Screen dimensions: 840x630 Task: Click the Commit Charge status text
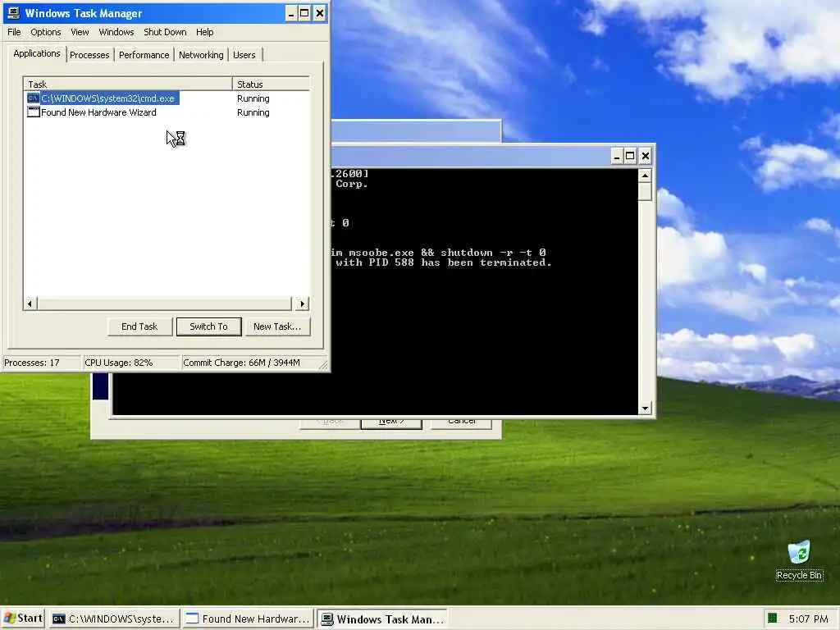(242, 363)
